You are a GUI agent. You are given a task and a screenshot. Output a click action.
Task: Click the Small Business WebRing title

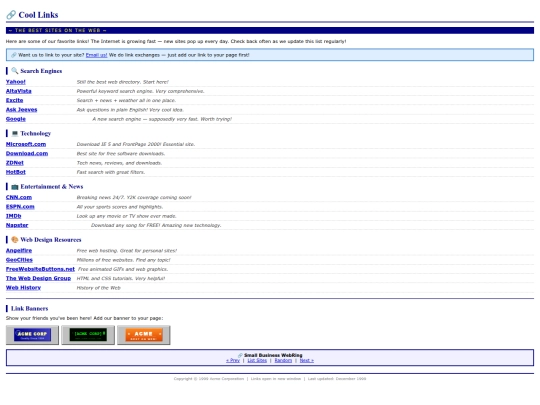[273, 355]
